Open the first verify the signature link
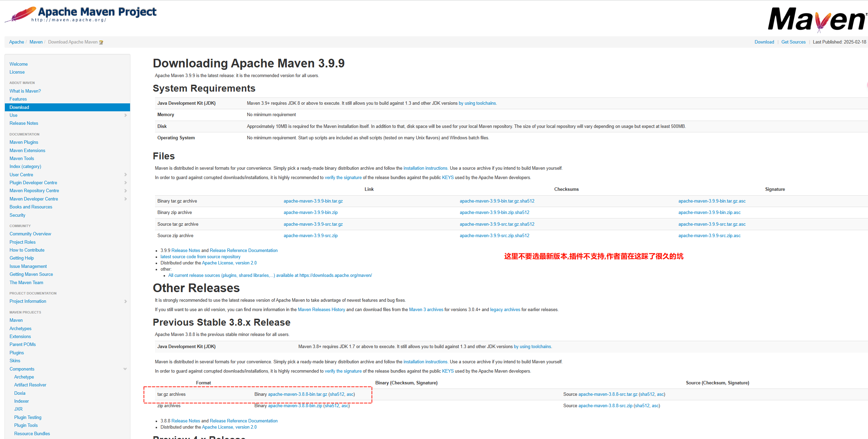This screenshot has height=439, width=868. 343,178
